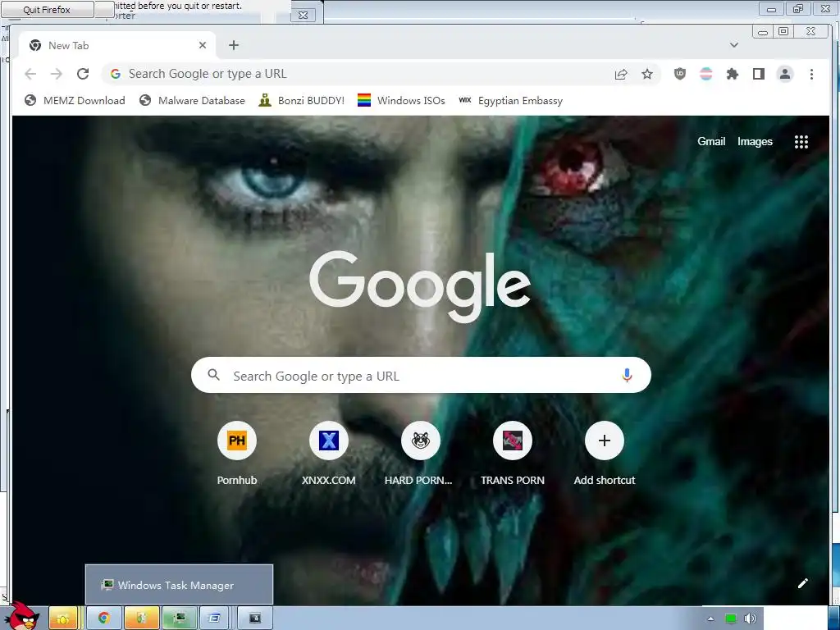
Task: Start voice search with the microphone
Action: click(627, 376)
